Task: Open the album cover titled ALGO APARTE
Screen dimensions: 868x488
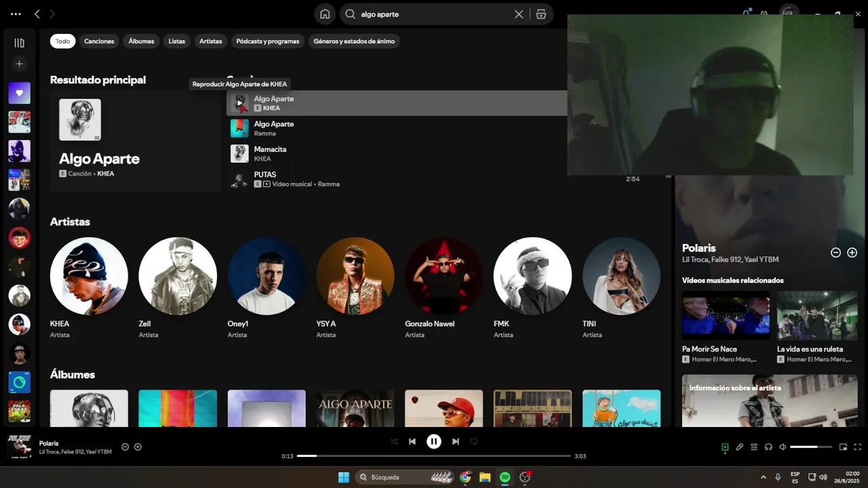Action: click(355, 408)
